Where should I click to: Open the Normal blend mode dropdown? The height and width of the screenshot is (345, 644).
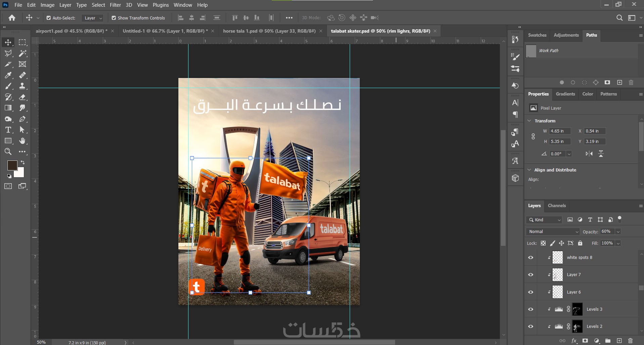click(553, 231)
